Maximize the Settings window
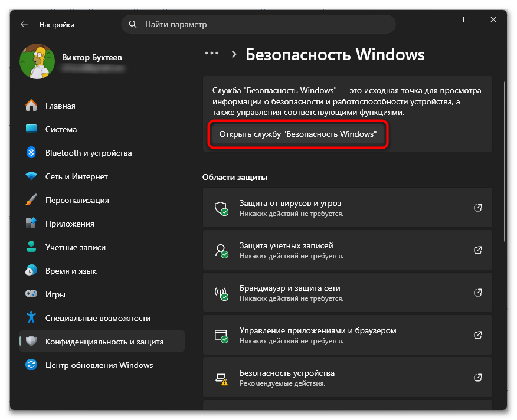The image size is (517, 420). click(x=466, y=19)
